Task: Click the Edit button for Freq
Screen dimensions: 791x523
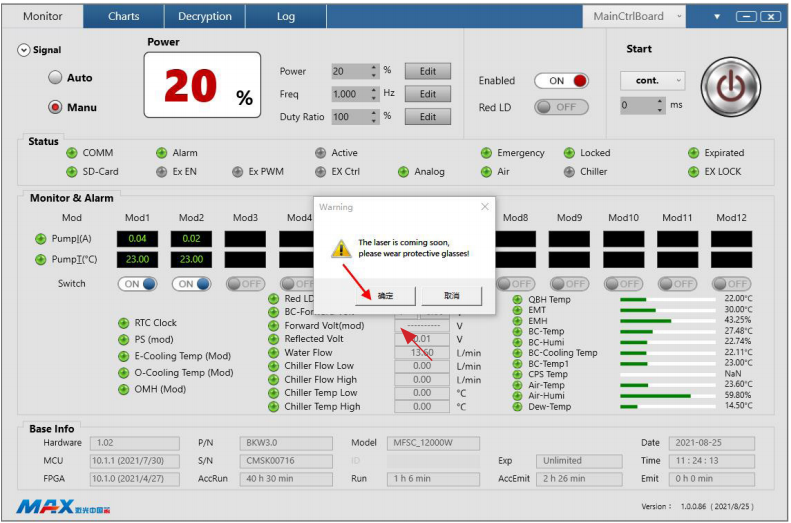Action: pos(428,94)
